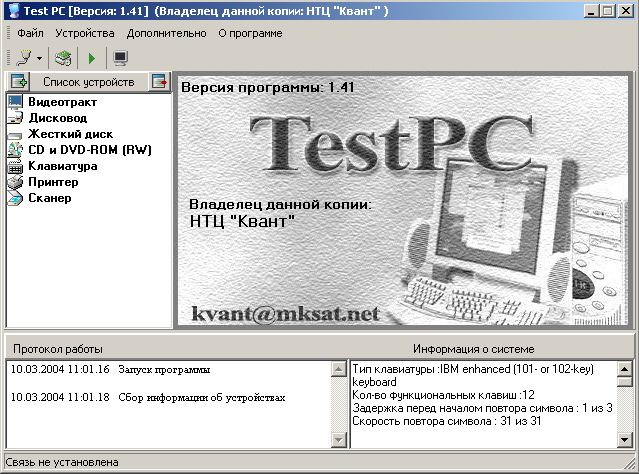
Task: Click the Список устройств header button
Action: tap(89, 82)
